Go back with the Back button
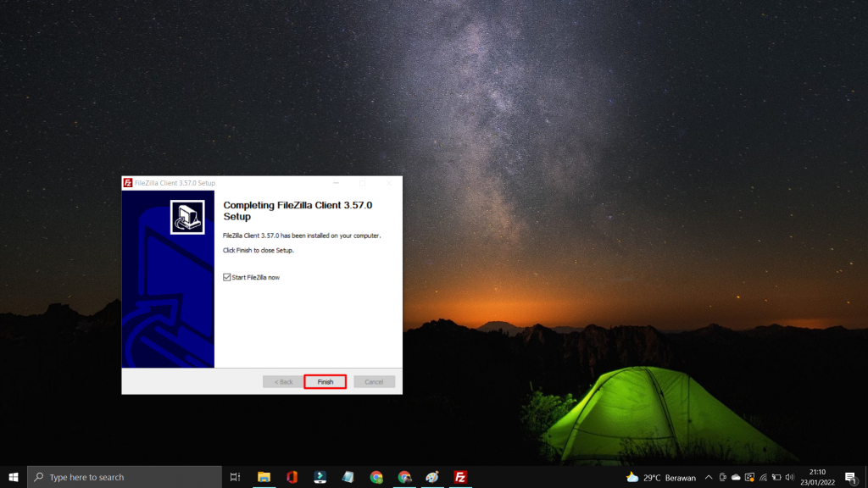The height and width of the screenshot is (488, 868). pyautogui.click(x=282, y=381)
